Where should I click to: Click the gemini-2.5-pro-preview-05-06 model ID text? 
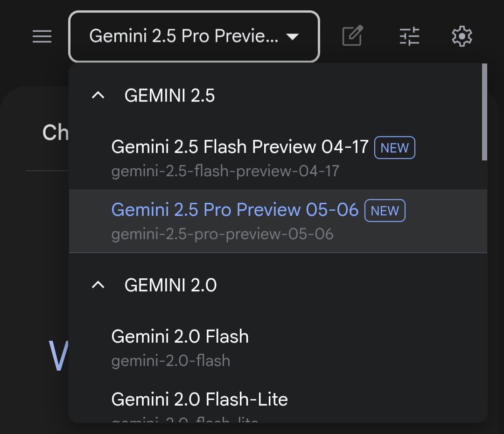point(222,234)
